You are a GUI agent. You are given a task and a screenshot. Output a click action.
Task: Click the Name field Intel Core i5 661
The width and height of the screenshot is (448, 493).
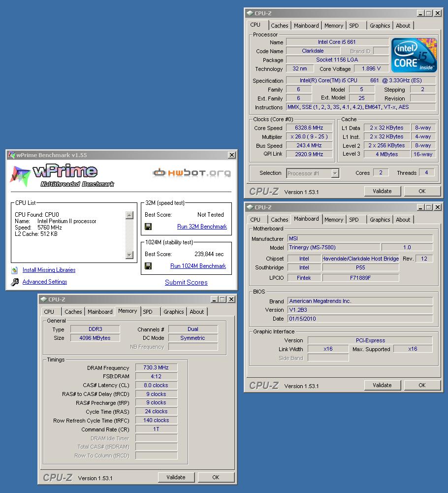(x=337, y=42)
